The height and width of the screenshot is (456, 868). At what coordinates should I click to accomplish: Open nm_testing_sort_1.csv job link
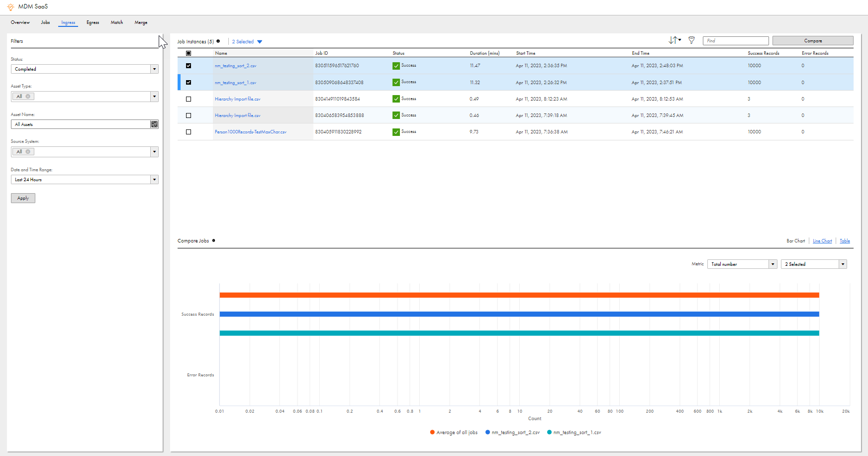235,83
